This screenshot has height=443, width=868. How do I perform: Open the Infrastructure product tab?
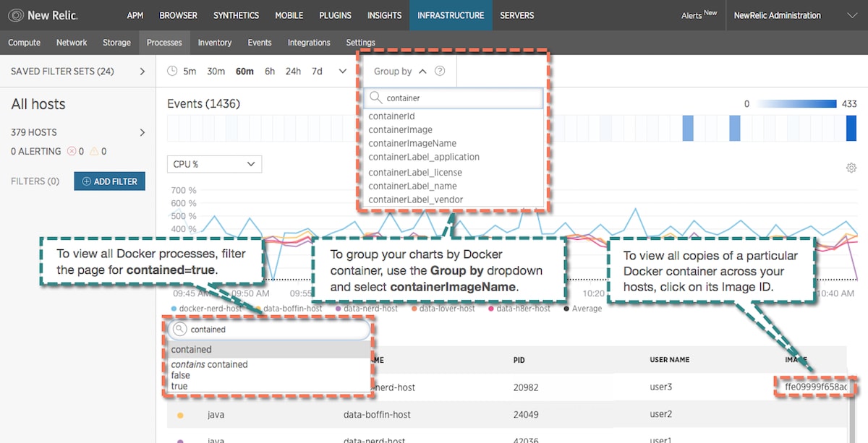(x=451, y=15)
